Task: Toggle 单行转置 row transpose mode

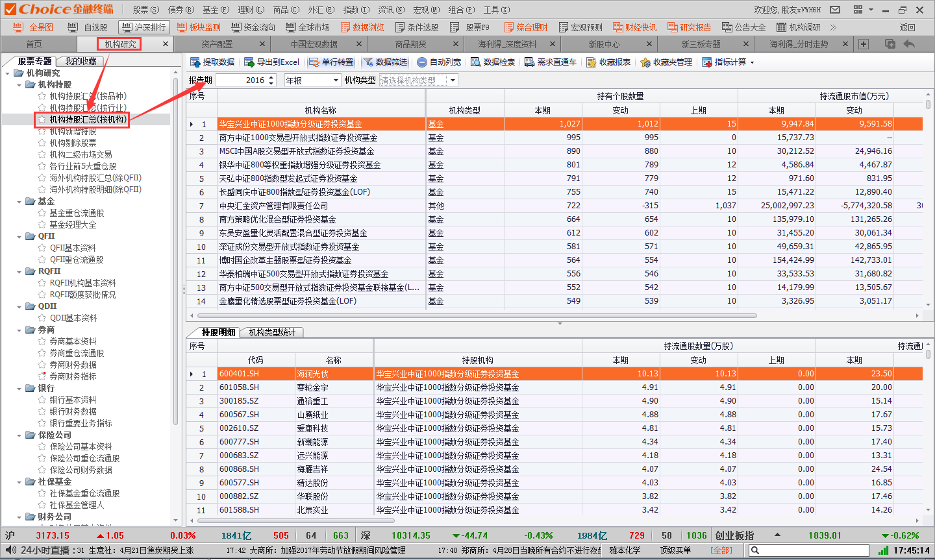Action: [314, 62]
